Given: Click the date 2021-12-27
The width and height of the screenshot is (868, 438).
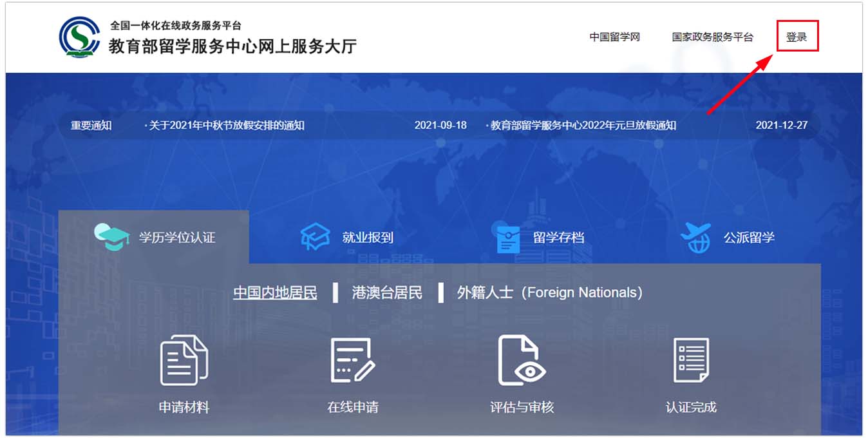Looking at the screenshot, I should [782, 126].
